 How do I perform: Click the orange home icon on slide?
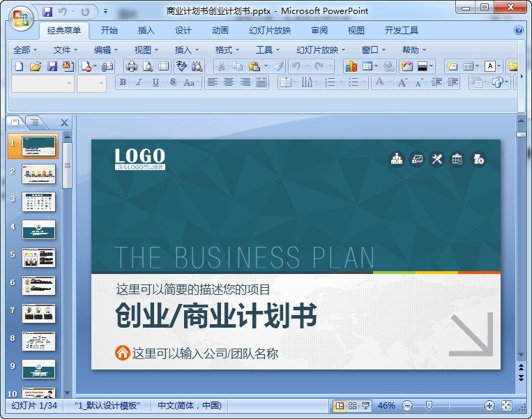click(123, 353)
